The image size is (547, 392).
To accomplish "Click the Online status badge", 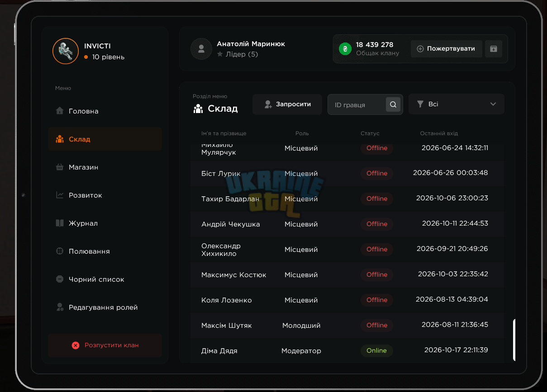I will [x=376, y=350].
